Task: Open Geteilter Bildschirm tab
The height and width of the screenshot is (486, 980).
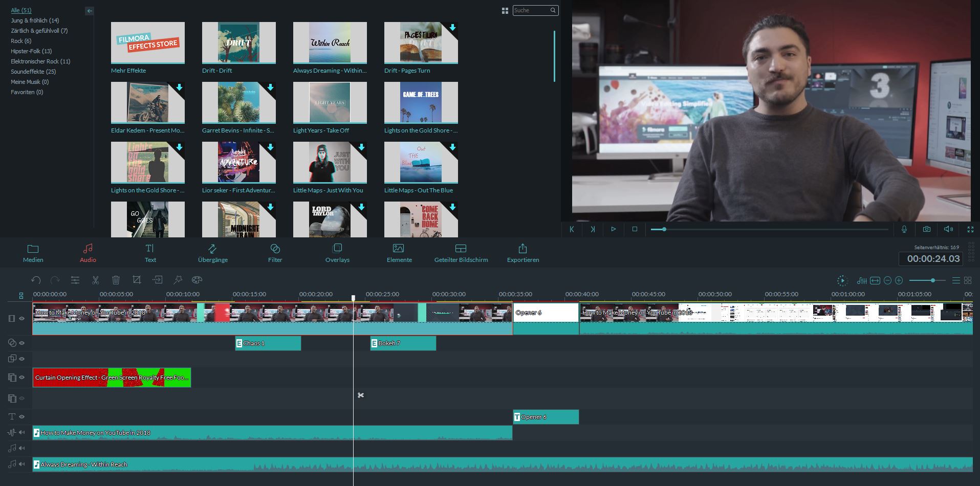Action: tap(461, 253)
